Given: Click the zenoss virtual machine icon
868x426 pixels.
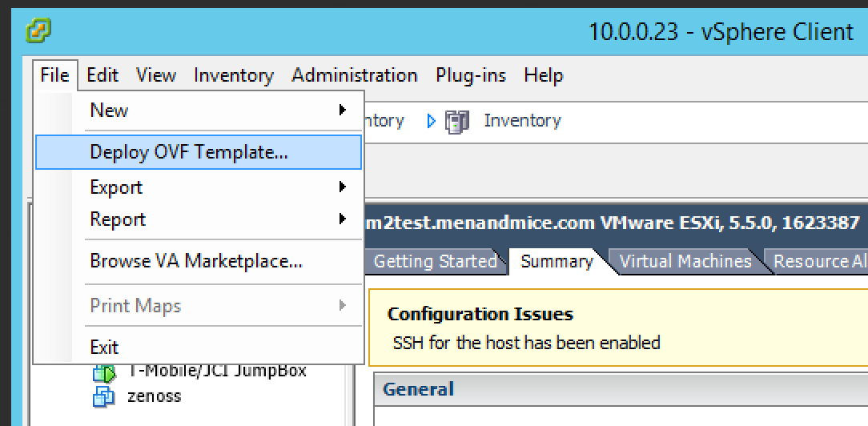Looking at the screenshot, I should pos(104,396).
